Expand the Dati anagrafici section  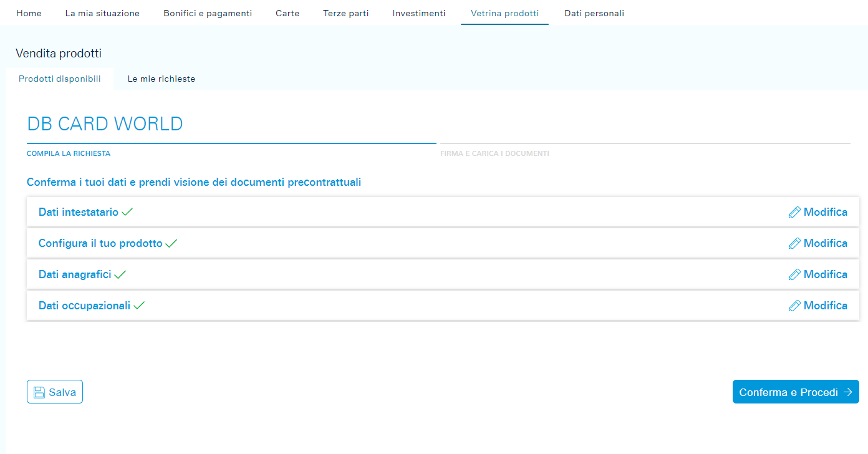(x=75, y=274)
